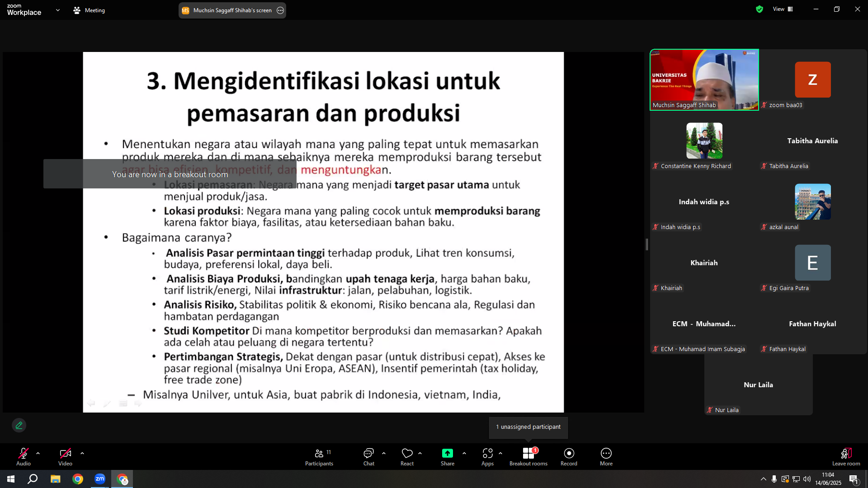Open screen share tab options ellipsis
This screenshot has height=488, width=868.
(280, 10)
